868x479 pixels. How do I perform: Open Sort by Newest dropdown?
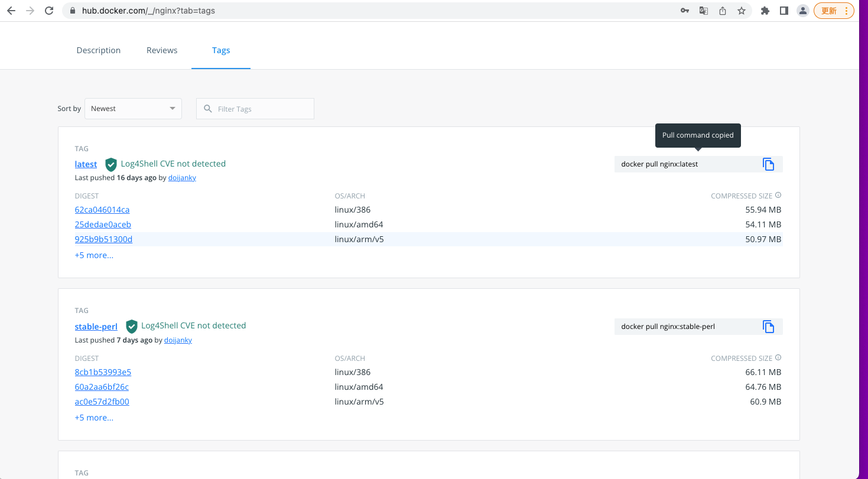(133, 109)
